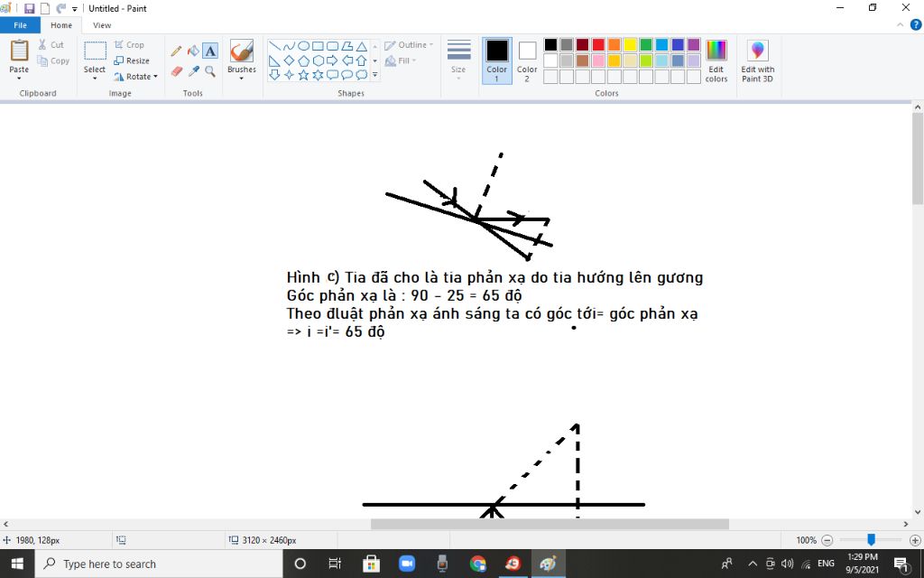Image resolution: width=924 pixels, height=578 pixels.
Task: Select Color 2 background box
Action: click(x=527, y=61)
